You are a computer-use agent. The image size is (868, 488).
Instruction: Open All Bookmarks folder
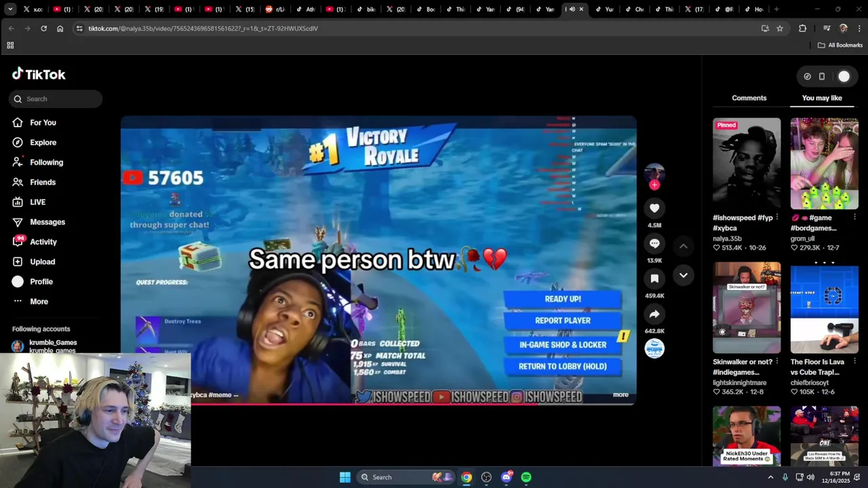pyautogui.click(x=840, y=45)
